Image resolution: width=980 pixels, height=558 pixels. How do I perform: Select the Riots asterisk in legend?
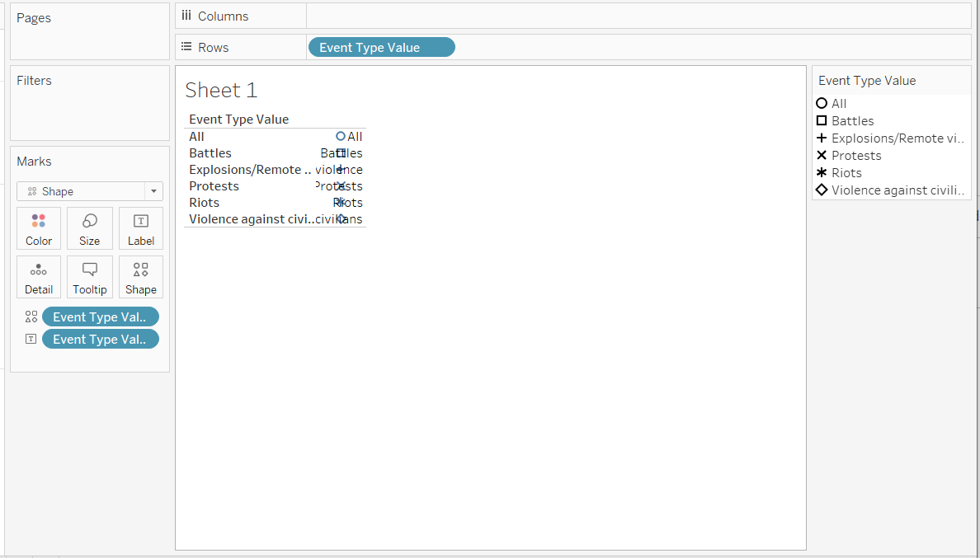[x=822, y=173]
